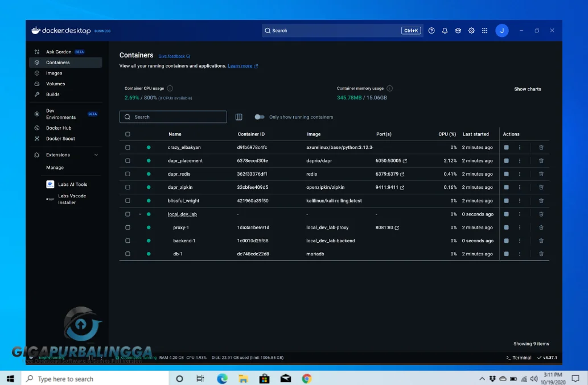Open more actions for dapr_zipkin
The height and width of the screenshot is (385, 588).
(519, 187)
